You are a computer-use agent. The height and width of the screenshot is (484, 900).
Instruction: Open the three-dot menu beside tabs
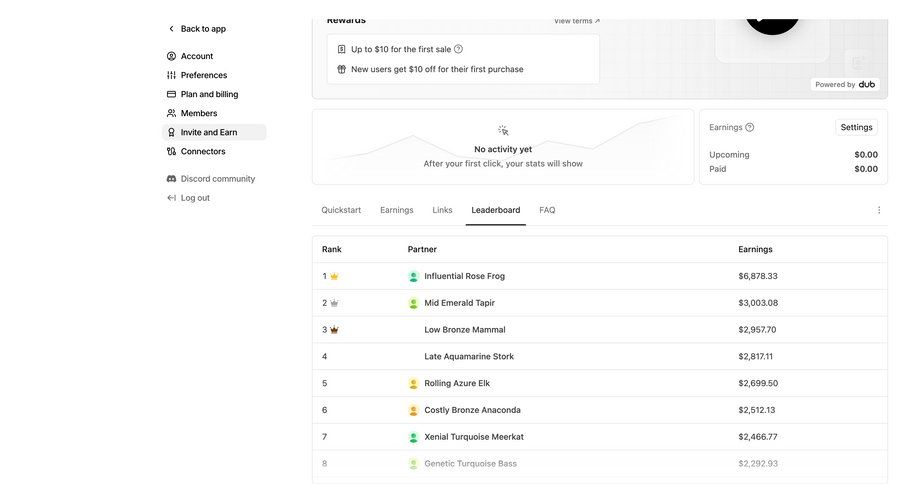tap(879, 210)
